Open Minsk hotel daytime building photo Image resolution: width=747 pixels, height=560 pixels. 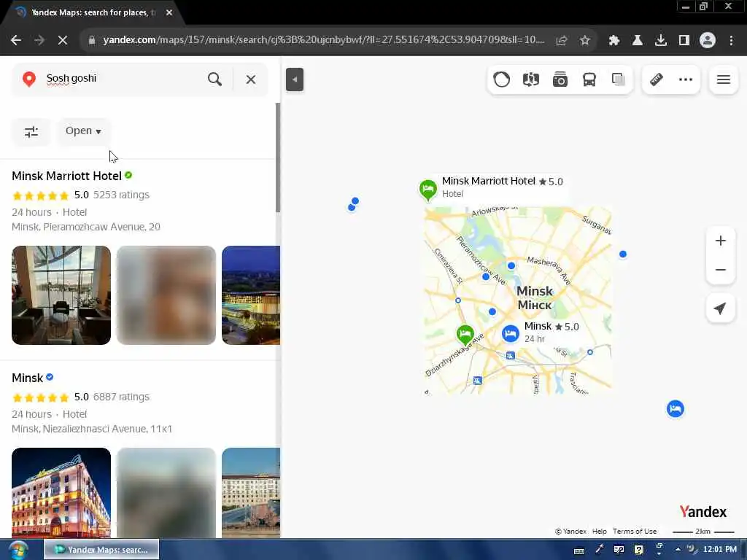(251, 493)
